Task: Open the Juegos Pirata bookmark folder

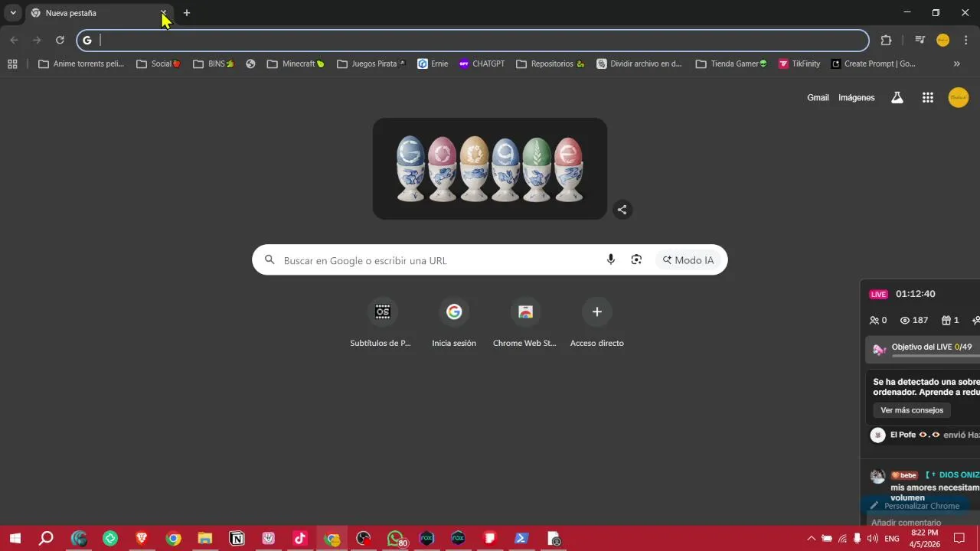Action: click(x=372, y=64)
